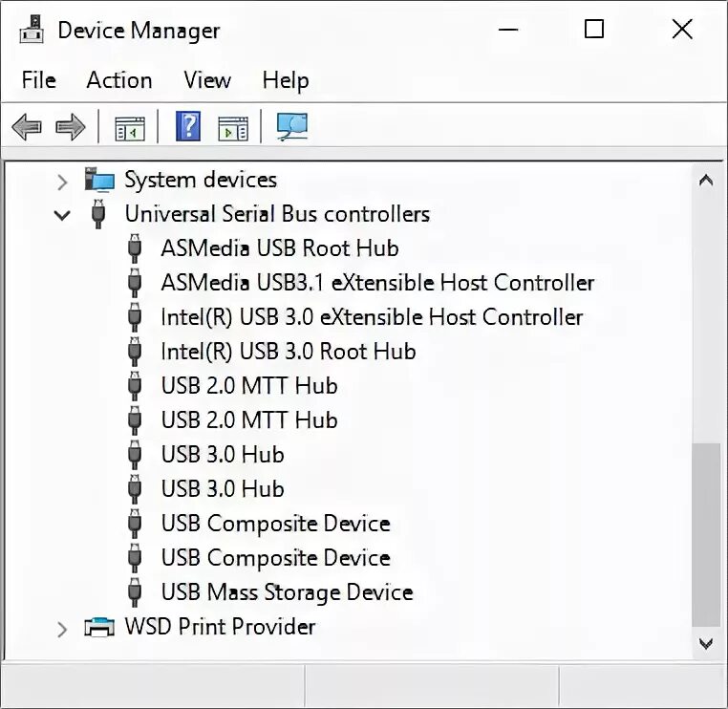Select USB Mass Storage Device entry
This screenshot has height=709, width=728.
tap(287, 592)
